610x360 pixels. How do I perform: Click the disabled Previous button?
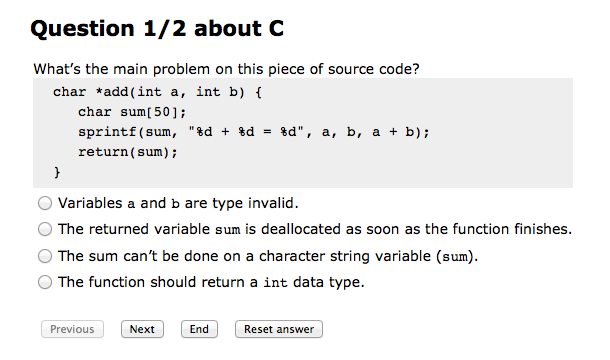tap(72, 329)
